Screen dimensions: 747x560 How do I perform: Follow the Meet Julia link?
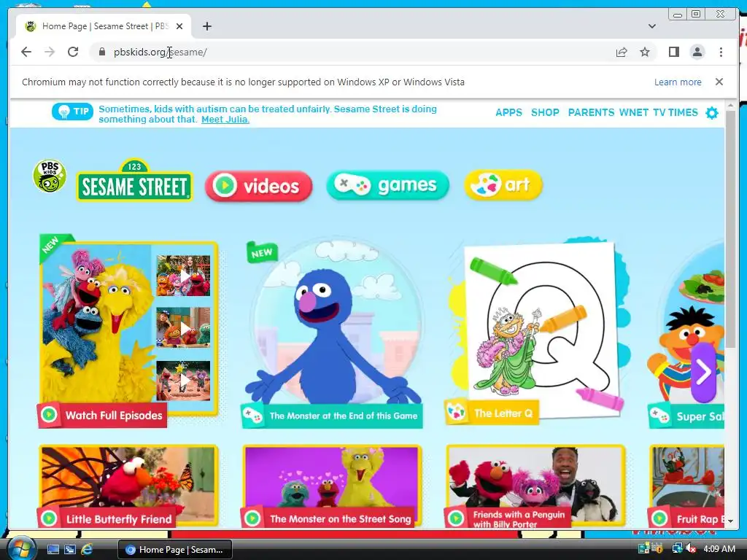click(225, 120)
